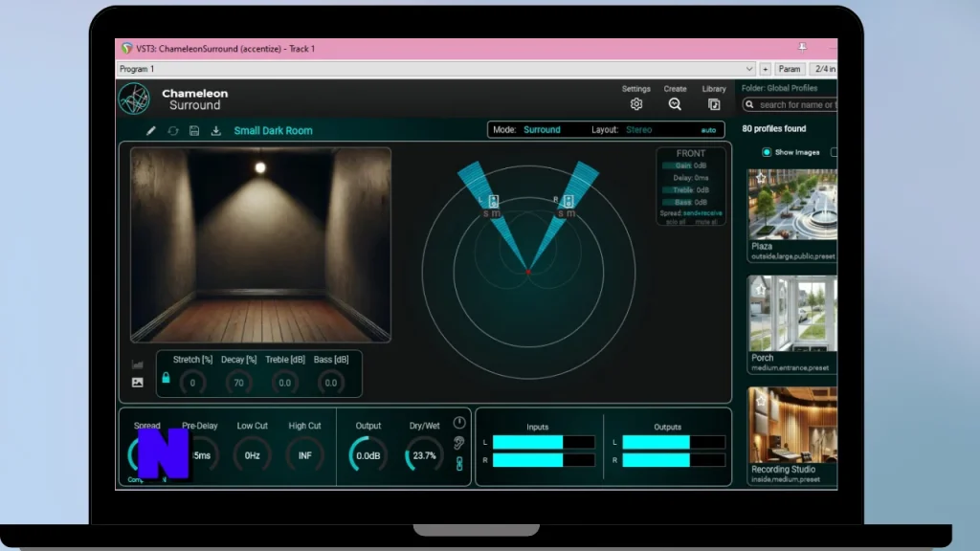
Task: Pin the plugin window on top
Action: (803, 48)
